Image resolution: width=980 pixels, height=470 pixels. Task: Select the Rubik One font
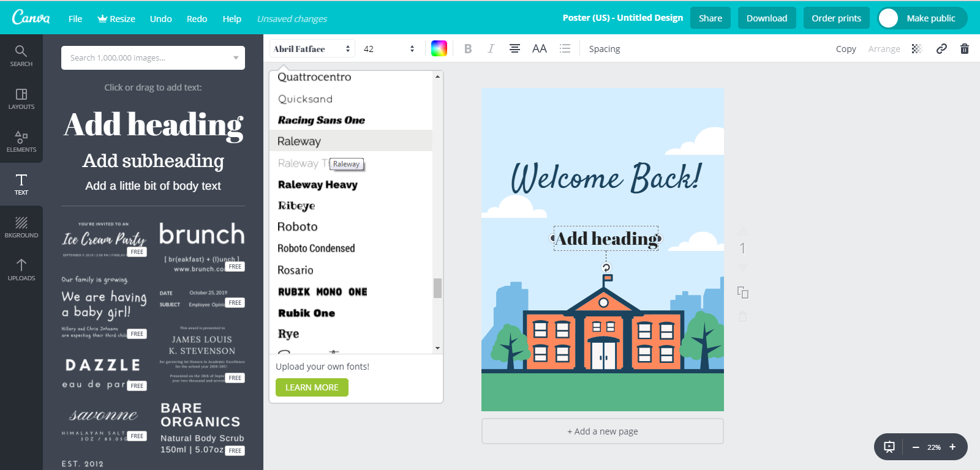point(351,313)
